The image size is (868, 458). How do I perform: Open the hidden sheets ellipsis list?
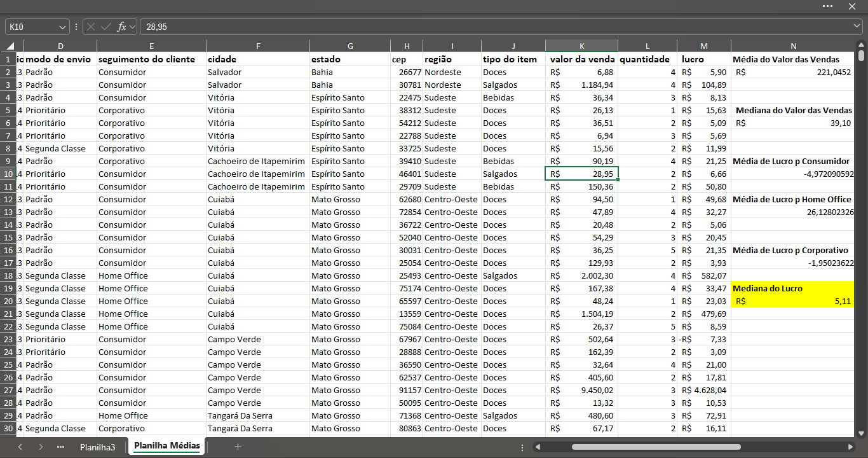pos(61,447)
